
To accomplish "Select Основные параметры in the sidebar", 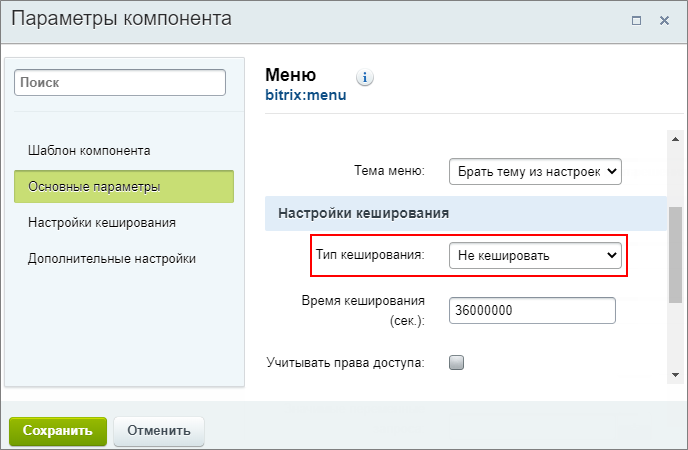I will pyautogui.click(x=124, y=186).
